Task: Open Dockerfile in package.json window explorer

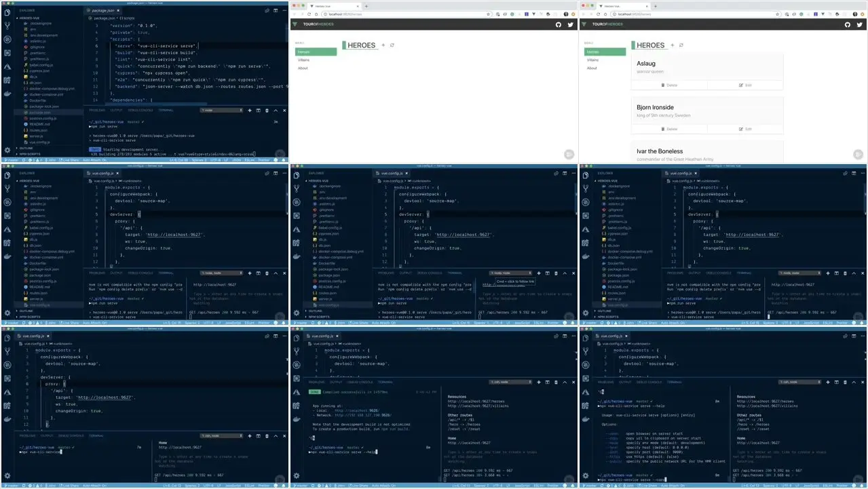Action: pyautogui.click(x=37, y=100)
